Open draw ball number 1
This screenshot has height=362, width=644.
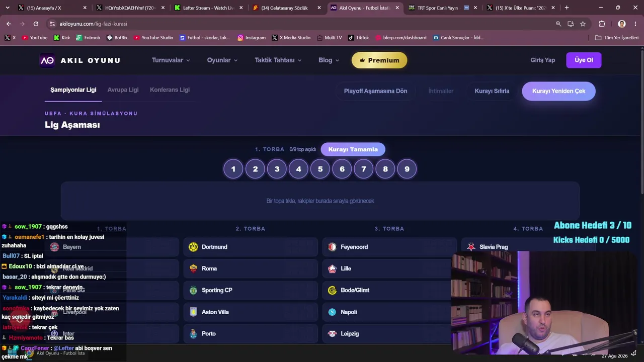233,169
